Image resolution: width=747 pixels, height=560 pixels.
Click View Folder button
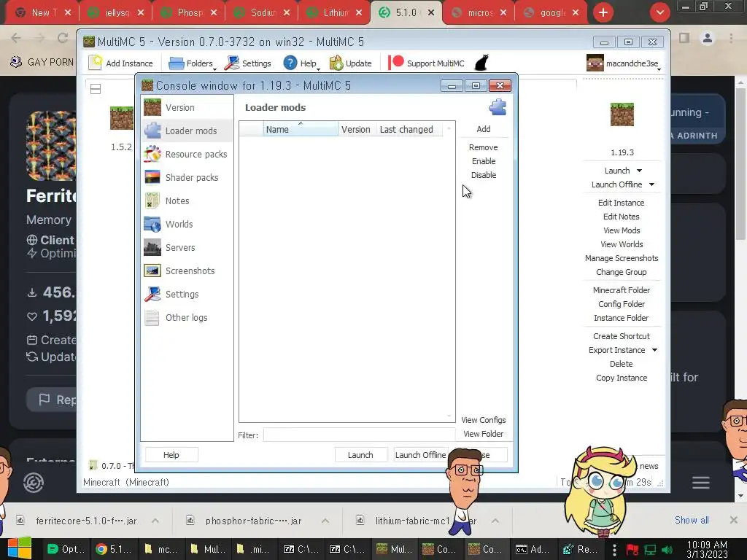tap(484, 434)
